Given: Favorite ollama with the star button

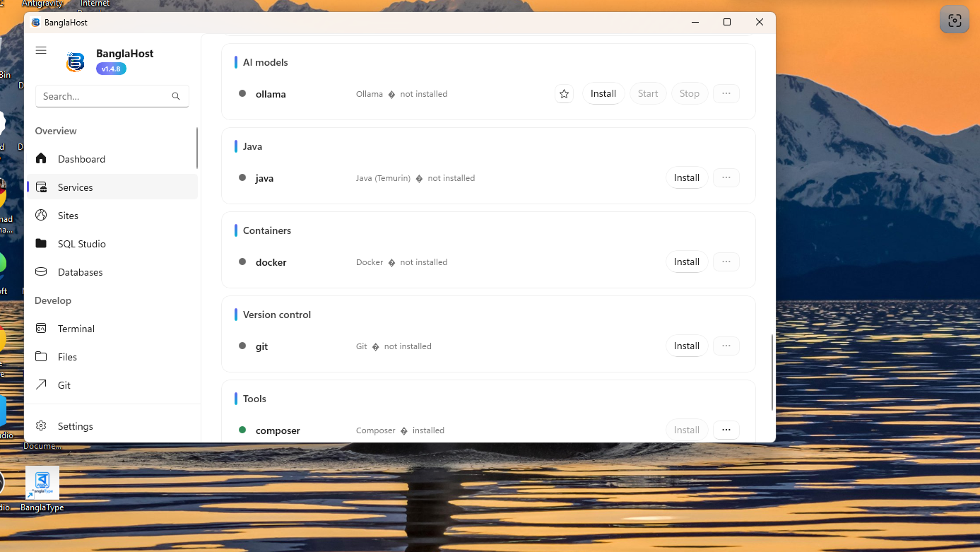Looking at the screenshot, I should 564,94.
